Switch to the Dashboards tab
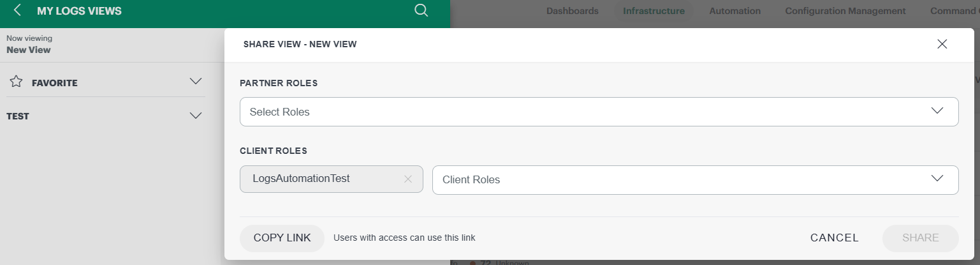Screen dimensions: 980x265 (x=572, y=11)
